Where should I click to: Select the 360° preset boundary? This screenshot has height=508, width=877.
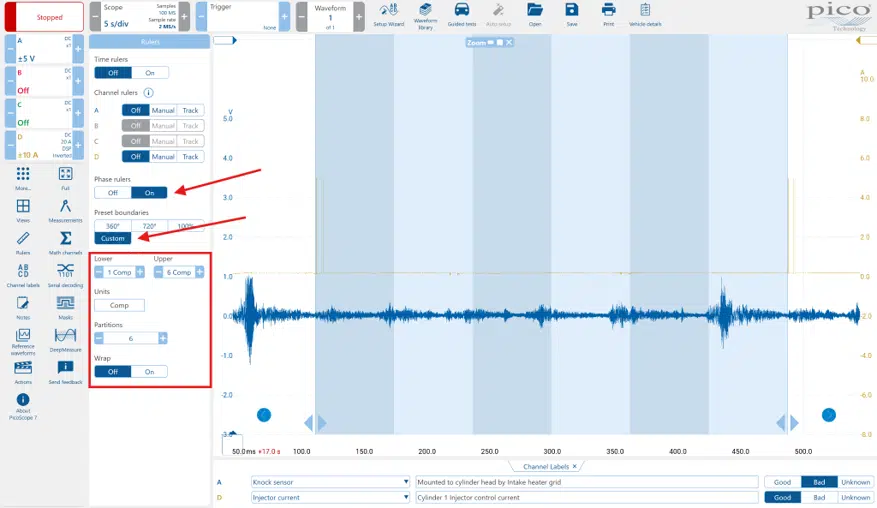(113, 226)
